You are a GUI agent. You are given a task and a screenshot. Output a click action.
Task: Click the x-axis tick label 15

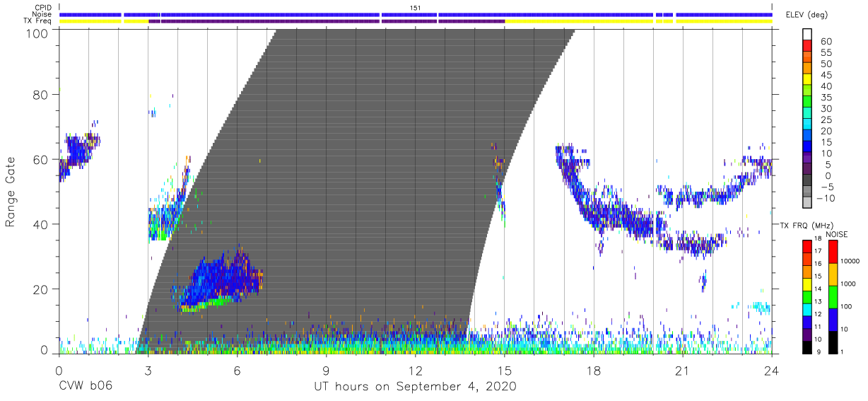[x=504, y=371]
